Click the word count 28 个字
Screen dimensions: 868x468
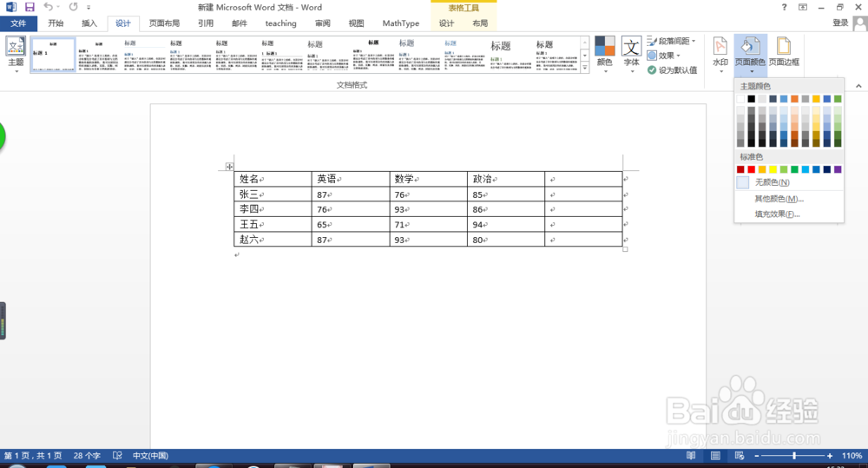(x=87, y=456)
